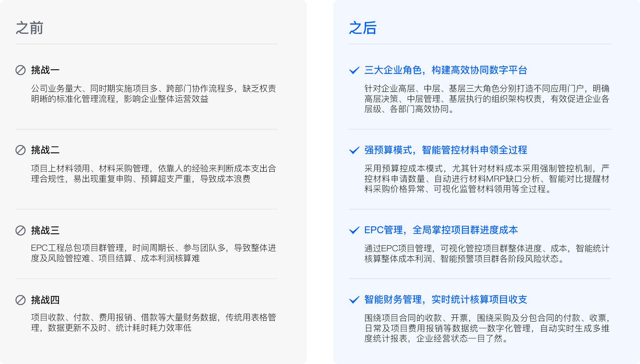Click the checkmark beside 三大企业角色 heading
This screenshot has height=364, width=640.
coord(354,70)
